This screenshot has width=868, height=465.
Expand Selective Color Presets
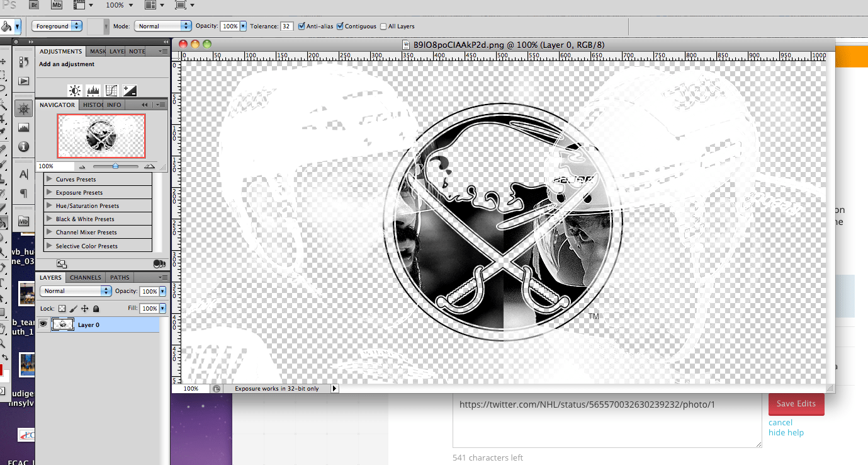(x=49, y=246)
